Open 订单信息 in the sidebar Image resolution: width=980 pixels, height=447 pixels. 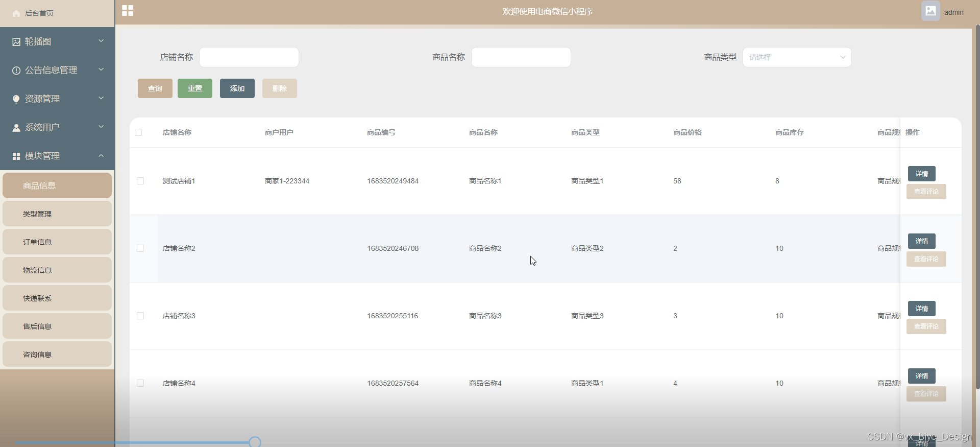click(57, 242)
